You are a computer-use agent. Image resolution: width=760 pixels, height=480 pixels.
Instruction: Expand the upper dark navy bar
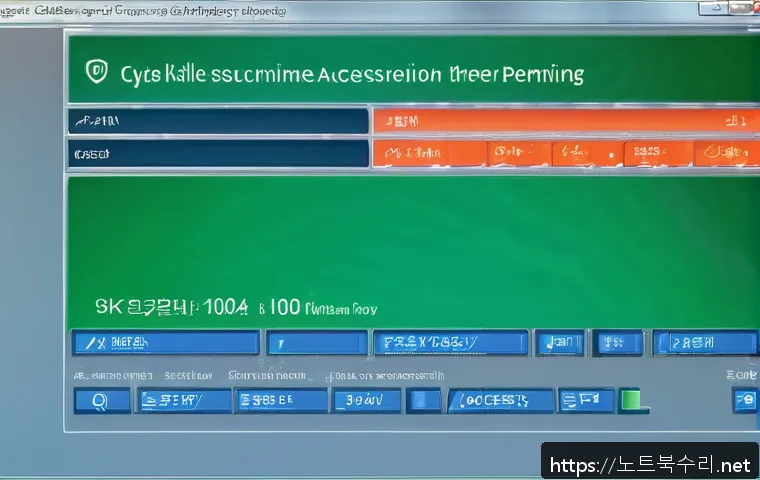[218, 122]
